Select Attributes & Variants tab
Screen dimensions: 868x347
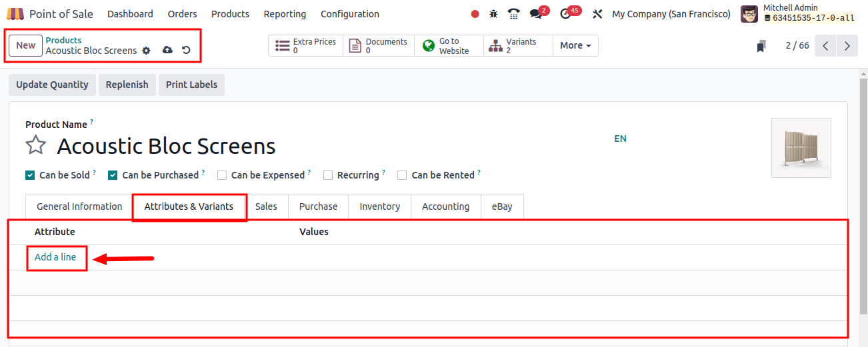coord(189,206)
